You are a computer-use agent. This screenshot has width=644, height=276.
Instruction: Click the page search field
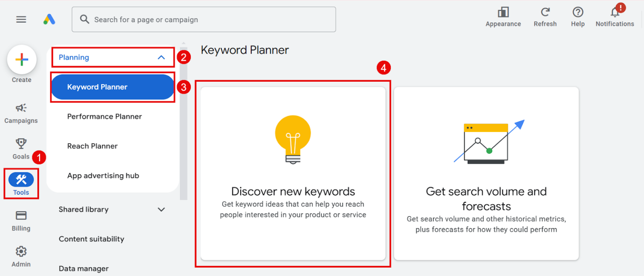click(204, 19)
